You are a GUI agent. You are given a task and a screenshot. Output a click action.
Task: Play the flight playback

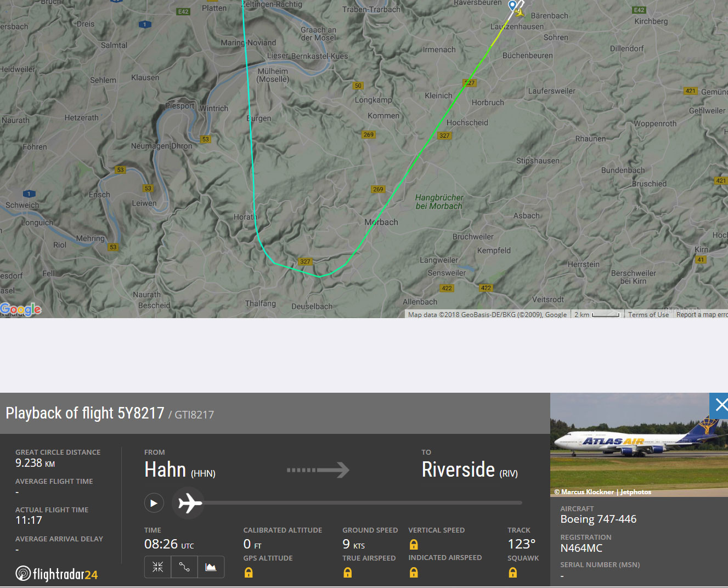(154, 503)
